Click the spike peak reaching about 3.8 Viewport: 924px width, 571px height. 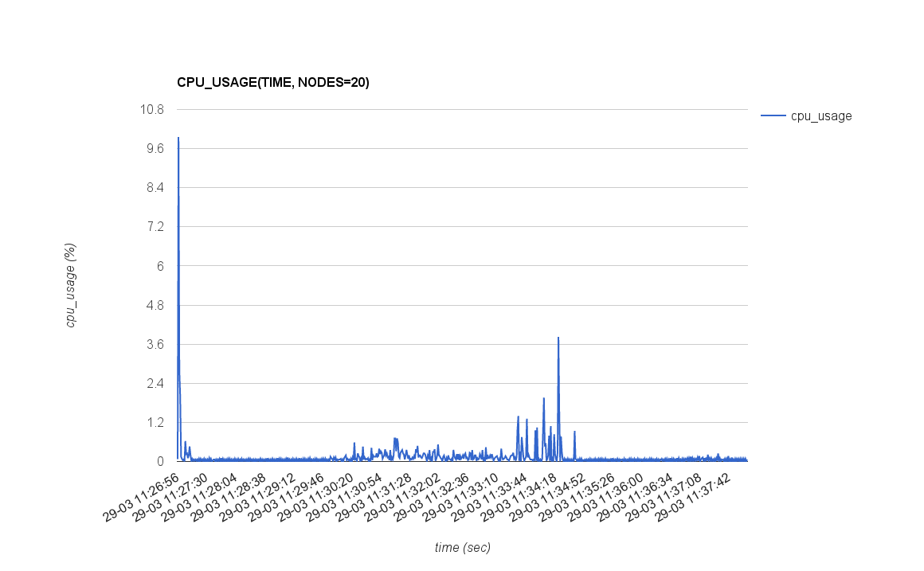click(558, 338)
